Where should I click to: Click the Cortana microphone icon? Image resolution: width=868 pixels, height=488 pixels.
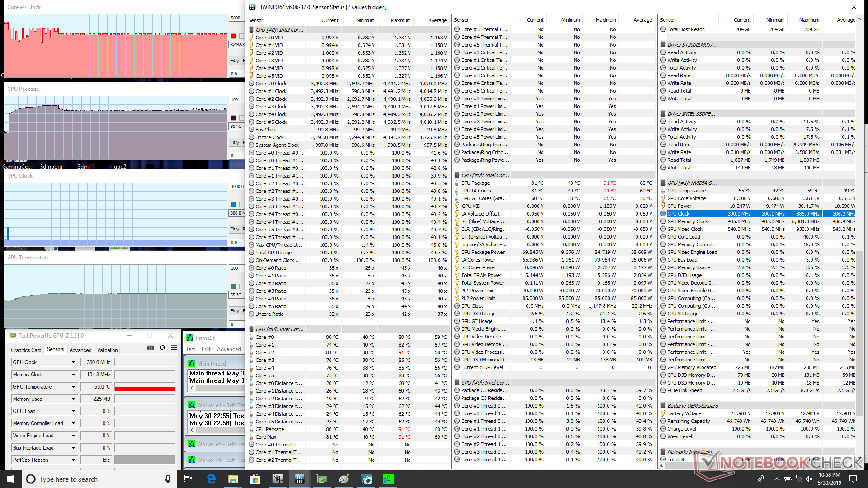click(168, 479)
